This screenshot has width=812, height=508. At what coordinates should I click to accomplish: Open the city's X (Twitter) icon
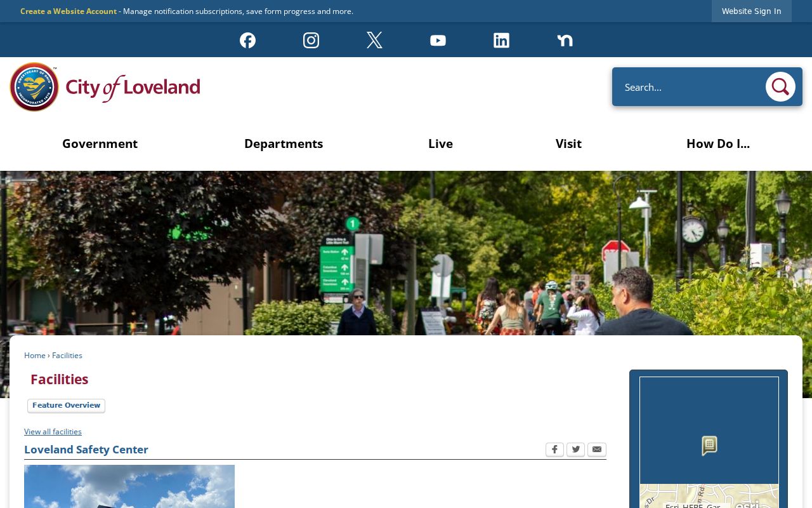374,40
